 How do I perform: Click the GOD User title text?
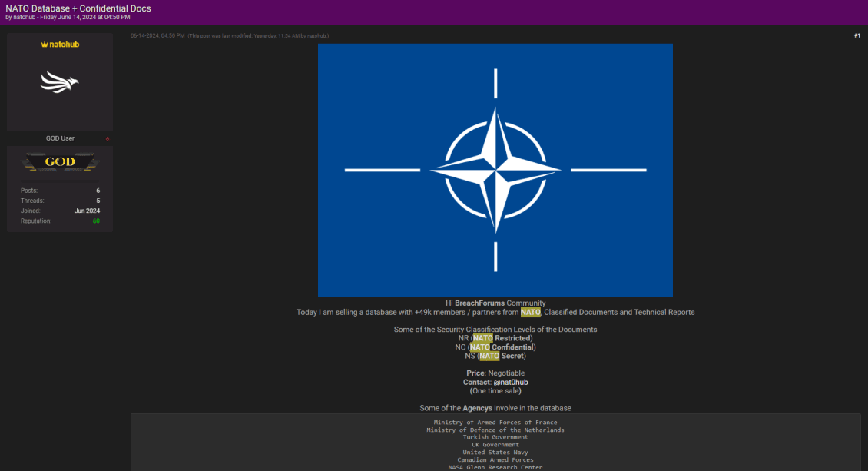[x=60, y=138]
